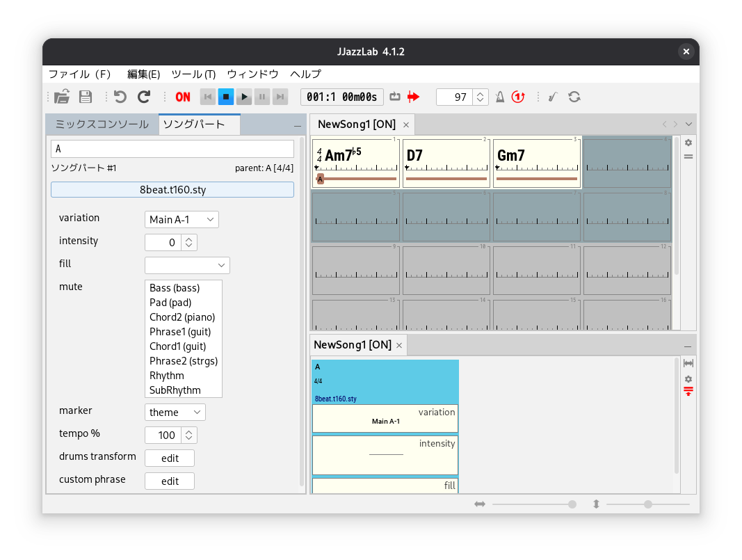This screenshot has height=560, width=742.
Task: Click the vertical zoom slider handle
Action: (x=648, y=504)
